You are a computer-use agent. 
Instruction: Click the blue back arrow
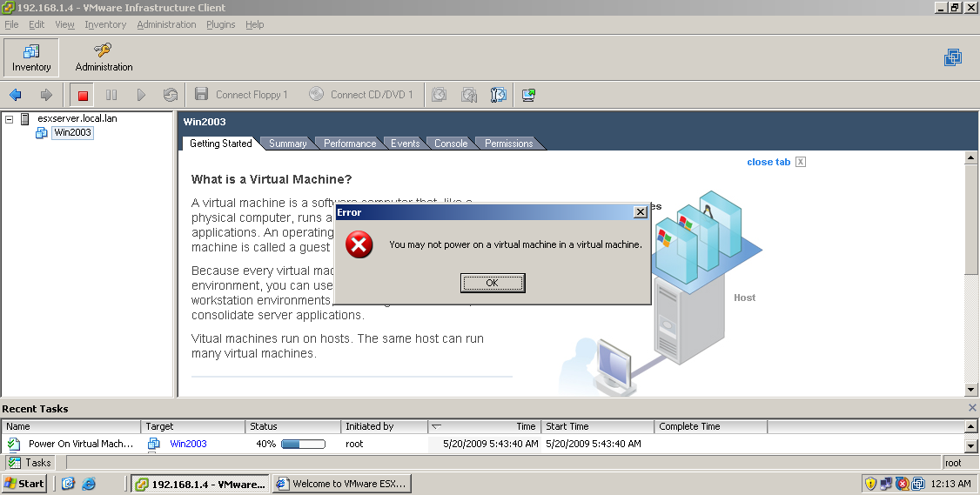(16, 95)
